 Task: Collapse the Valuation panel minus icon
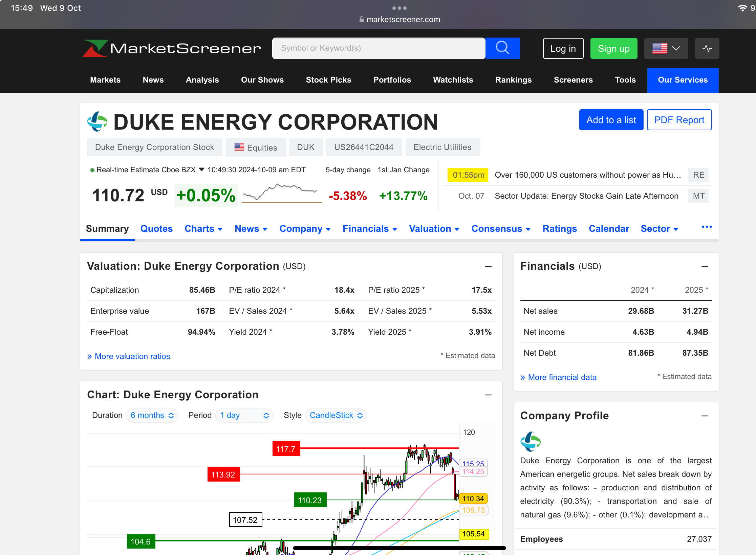click(488, 266)
